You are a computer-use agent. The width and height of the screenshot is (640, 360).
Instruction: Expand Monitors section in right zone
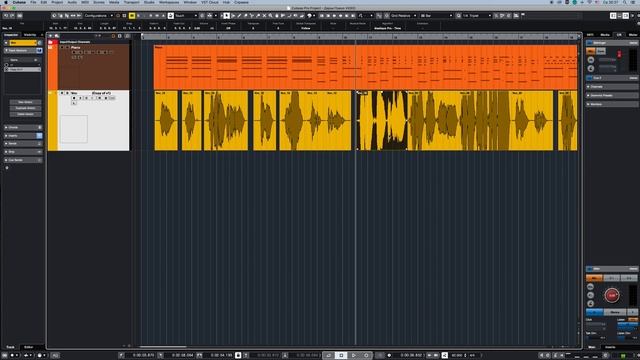pyautogui.click(x=612, y=104)
